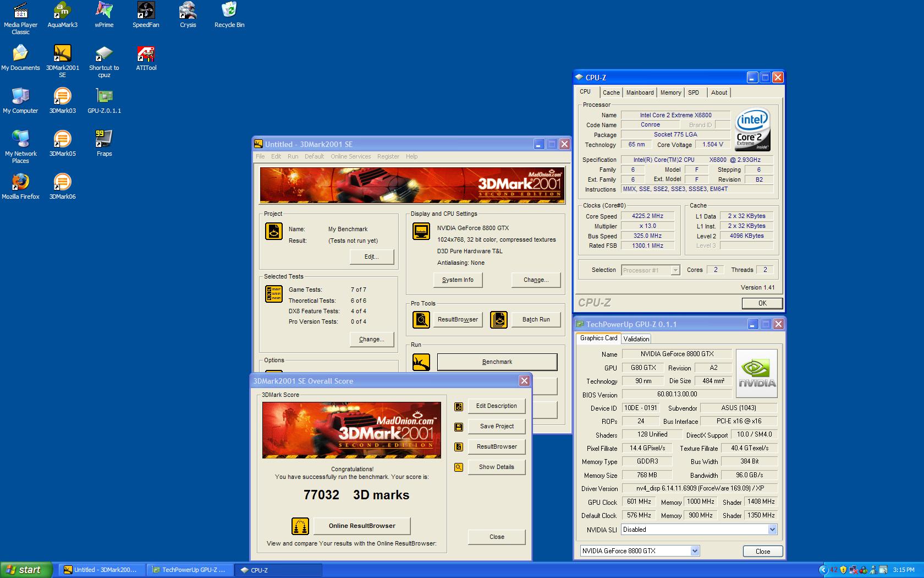
Task: Click ResultBrowser button in score dialog
Action: (x=497, y=447)
